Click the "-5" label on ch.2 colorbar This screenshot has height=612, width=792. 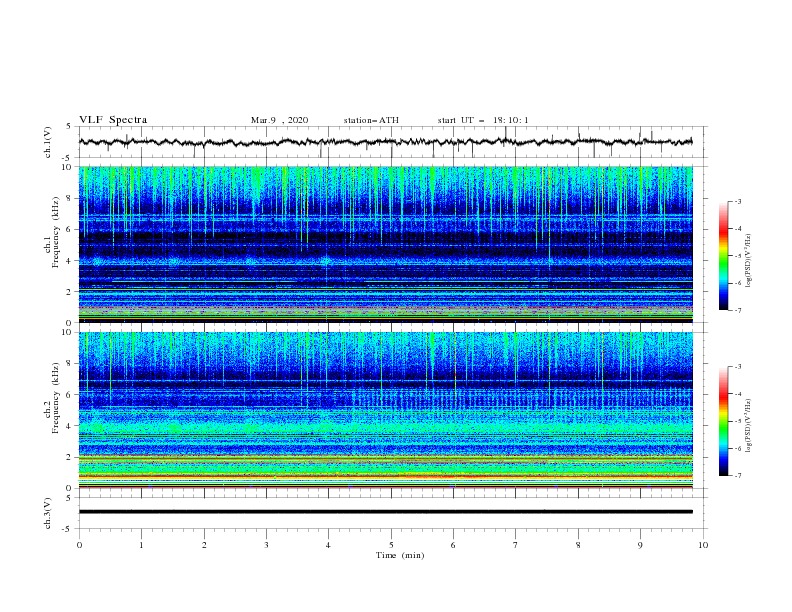pyautogui.click(x=738, y=421)
